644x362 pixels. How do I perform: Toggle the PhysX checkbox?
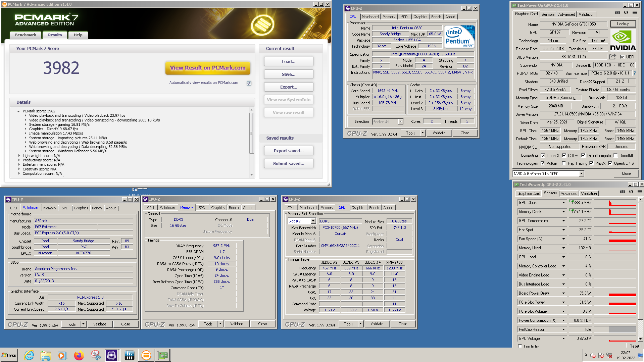pyautogui.click(x=591, y=163)
